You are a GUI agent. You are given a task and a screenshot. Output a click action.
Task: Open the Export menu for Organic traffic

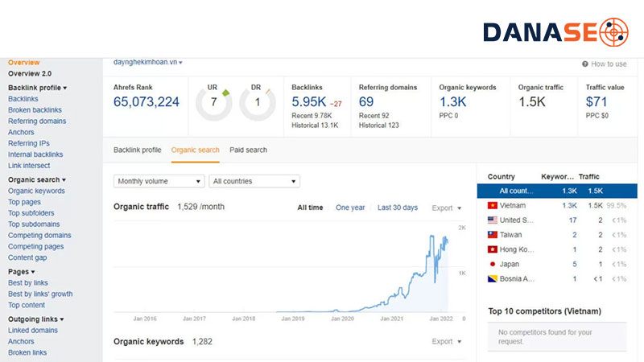pyautogui.click(x=447, y=208)
